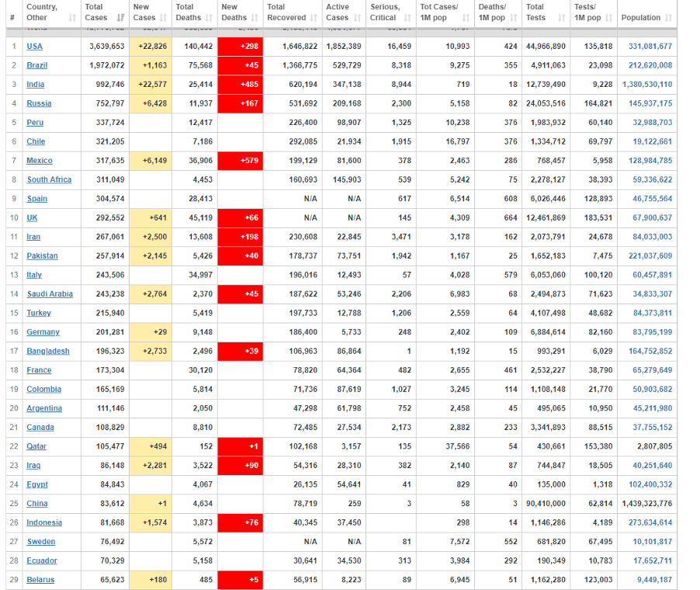This screenshot has width=700, height=590.
Task: Open the Germany country link
Action: coord(43,332)
